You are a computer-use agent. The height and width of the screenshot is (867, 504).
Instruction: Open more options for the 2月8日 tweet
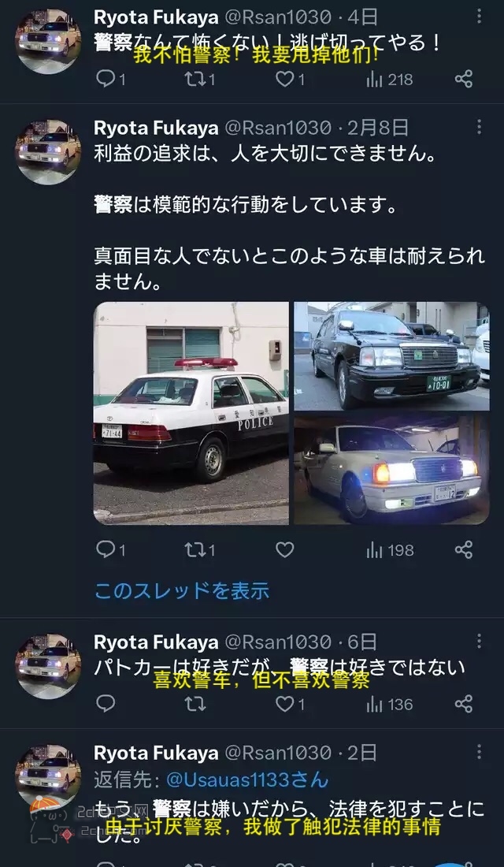479,127
